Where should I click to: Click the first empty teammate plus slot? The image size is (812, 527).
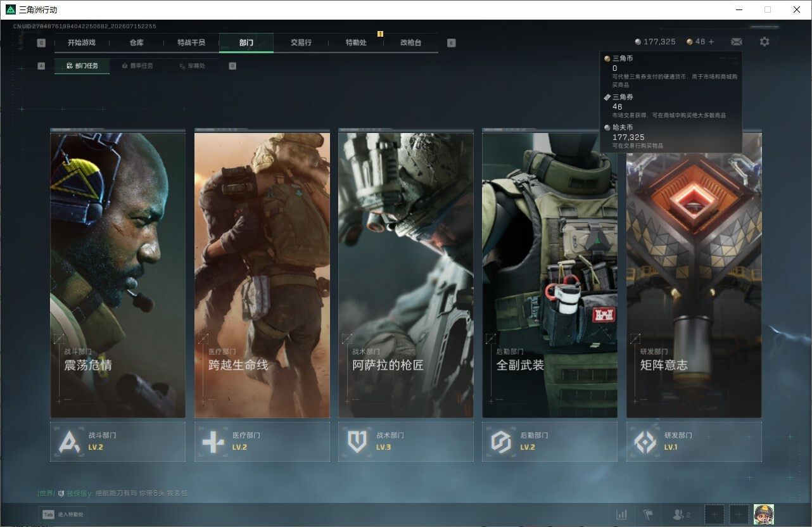[x=714, y=514]
